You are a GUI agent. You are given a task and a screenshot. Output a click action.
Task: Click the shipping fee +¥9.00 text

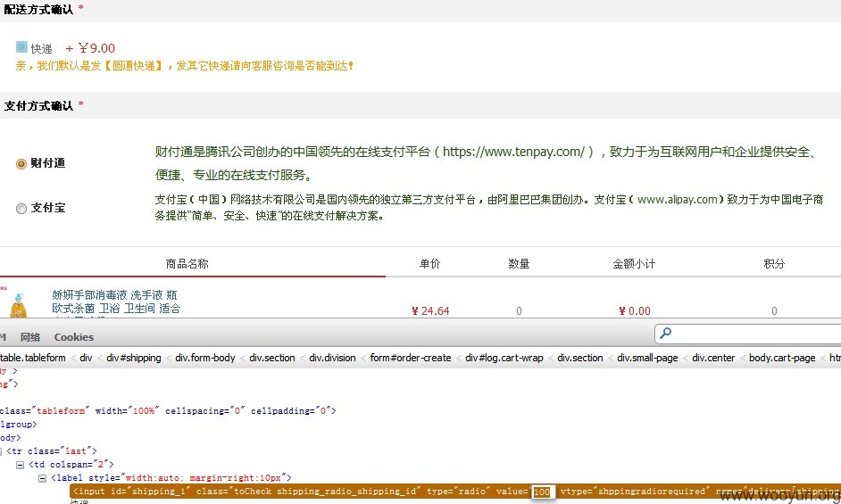[90, 48]
